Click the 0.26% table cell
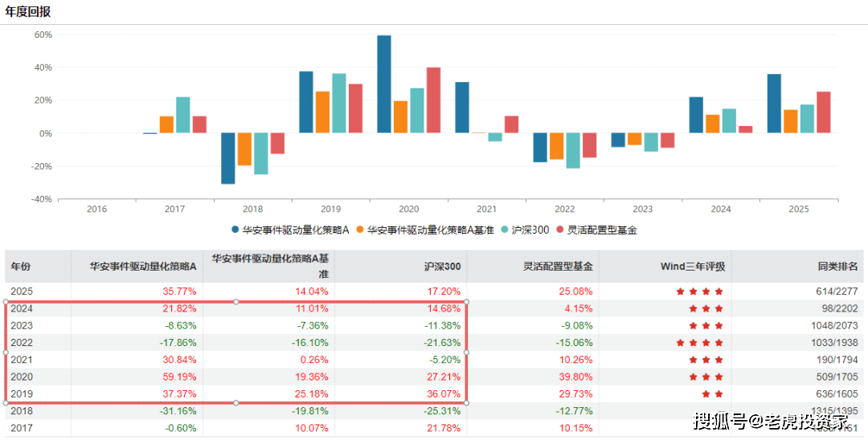This screenshot has width=868, height=440. (x=314, y=360)
